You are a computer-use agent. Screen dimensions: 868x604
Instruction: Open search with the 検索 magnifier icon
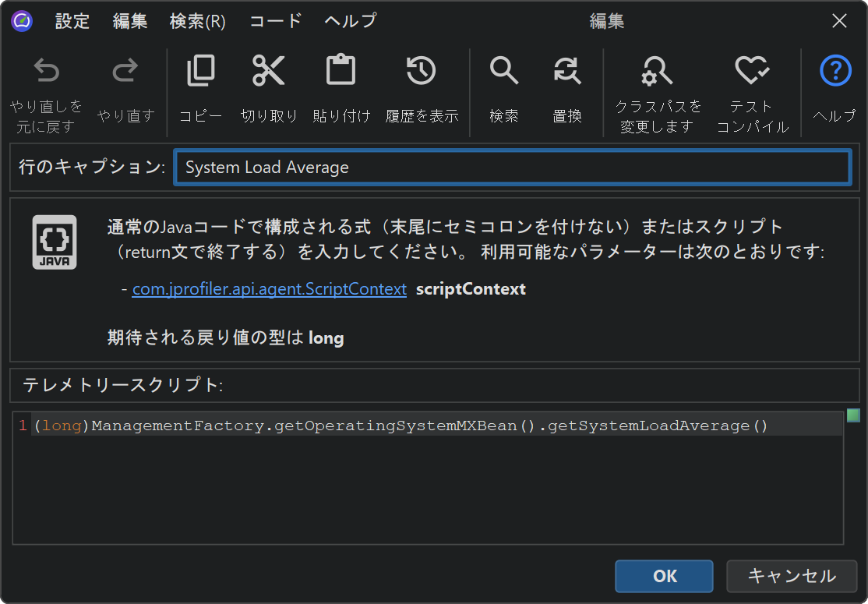pos(504,72)
